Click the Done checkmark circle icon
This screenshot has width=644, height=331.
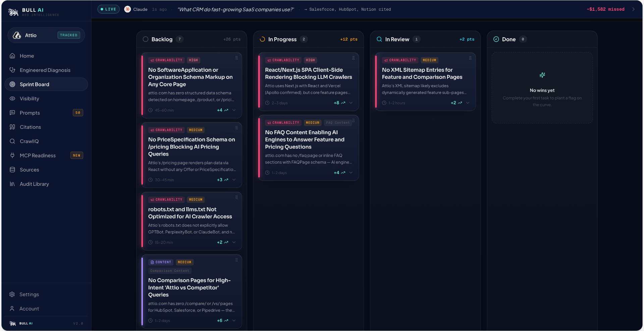496,39
